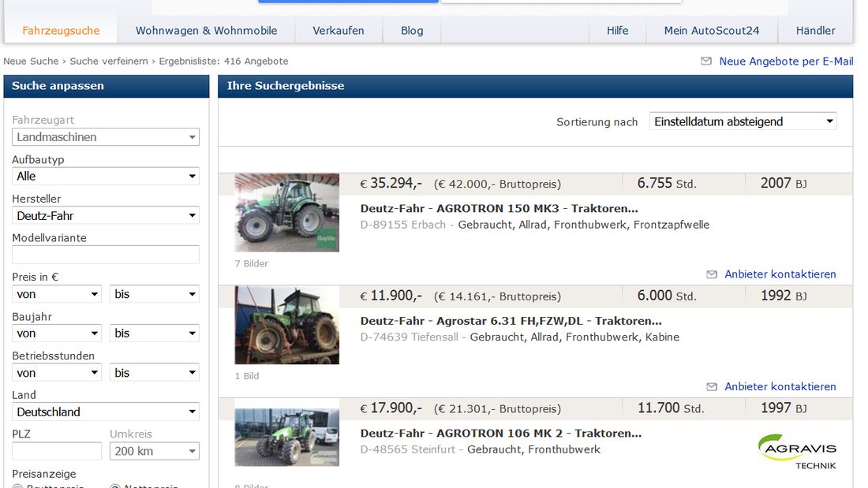Open the Baujahr von dropdown
Screen dimensions: 868x488
(57, 333)
